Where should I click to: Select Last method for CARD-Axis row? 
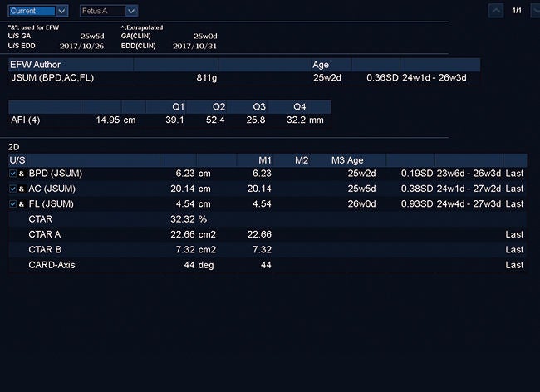(514, 265)
